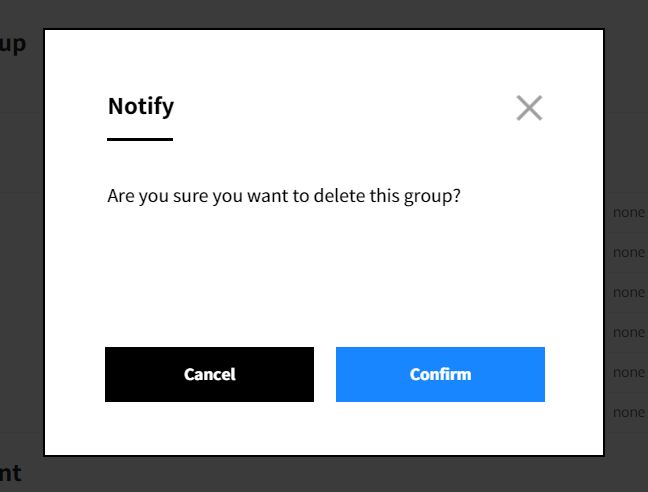Image resolution: width=648 pixels, height=492 pixels.
Task: Select the second 'none' entry behind dialog
Action: (x=628, y=253)
